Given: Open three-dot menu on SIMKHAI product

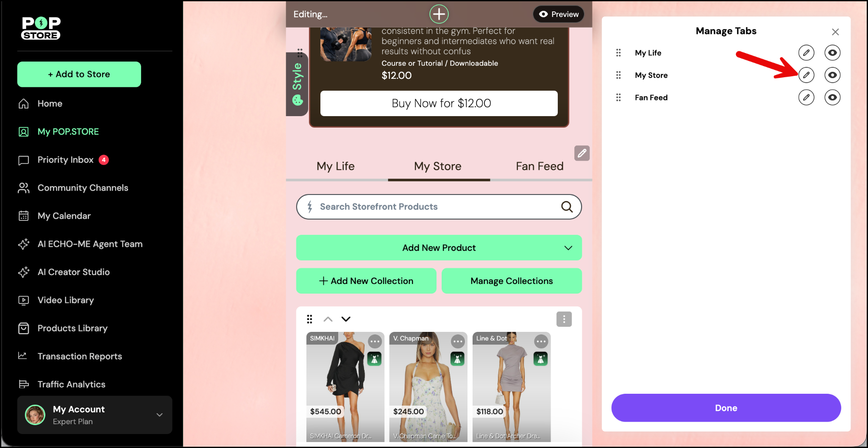Looking at the screenshot, I should tap(375, 341).
